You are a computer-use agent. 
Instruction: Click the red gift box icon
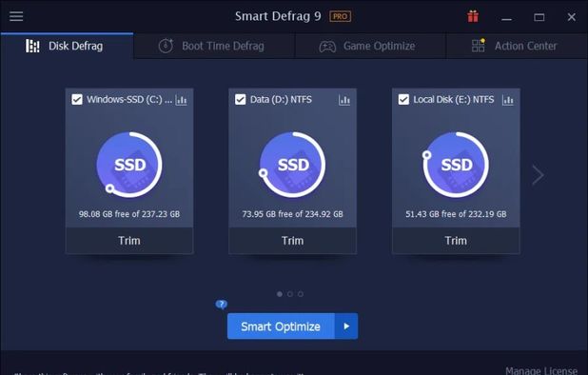pyautogui.click(x=473, y=16)
